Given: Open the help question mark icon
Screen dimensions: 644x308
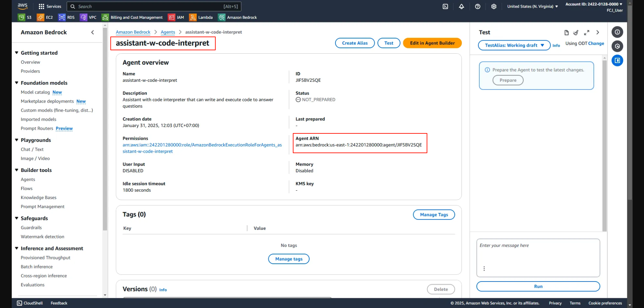Looking at the screenshot, I should coord(478,6).
